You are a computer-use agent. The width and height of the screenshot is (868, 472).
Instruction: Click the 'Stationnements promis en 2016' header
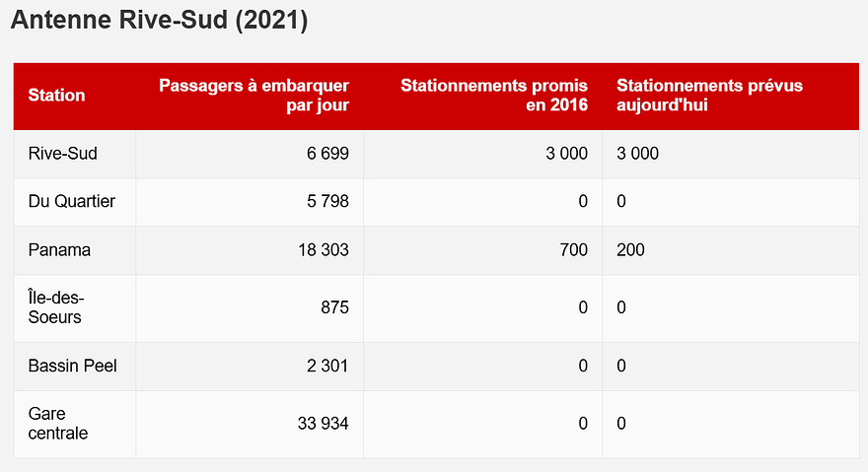493,96
